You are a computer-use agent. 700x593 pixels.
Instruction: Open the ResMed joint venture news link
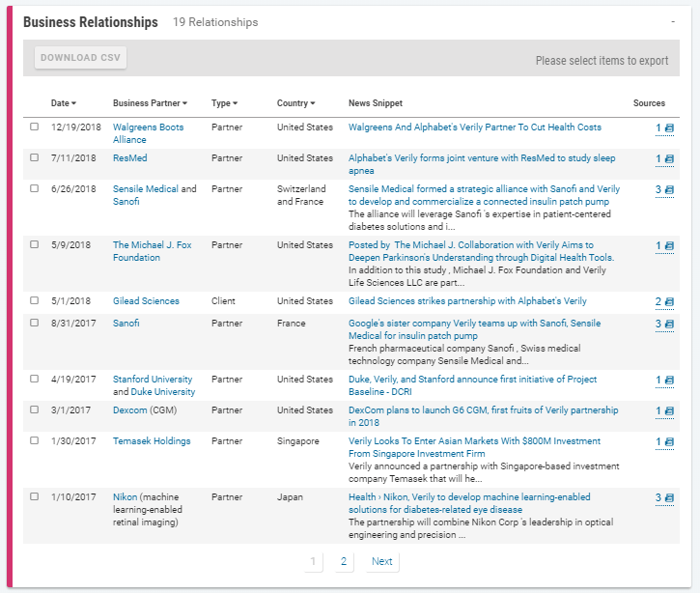pos(482,164)
